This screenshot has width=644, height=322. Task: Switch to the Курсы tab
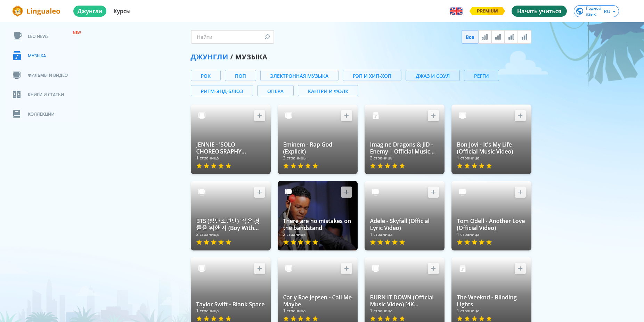[x=122, y=11]
